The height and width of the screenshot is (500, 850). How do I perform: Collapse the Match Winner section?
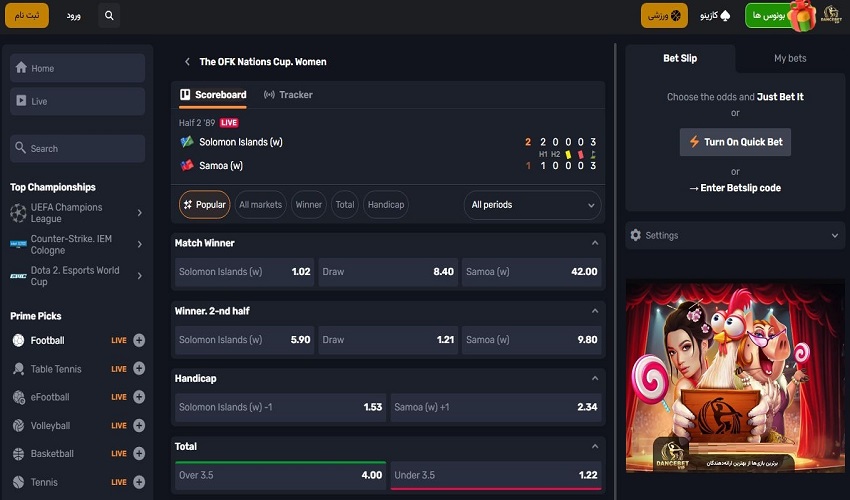(x=595, y=243)
